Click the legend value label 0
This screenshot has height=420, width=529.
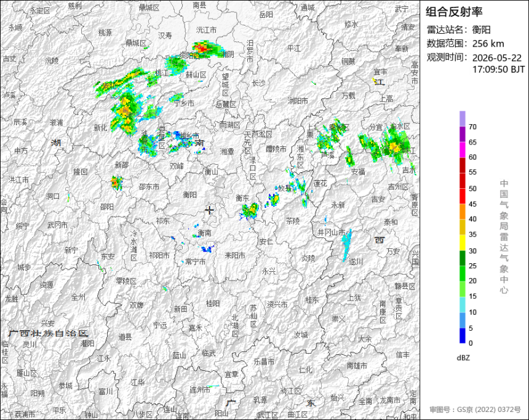tap(471, 343)
